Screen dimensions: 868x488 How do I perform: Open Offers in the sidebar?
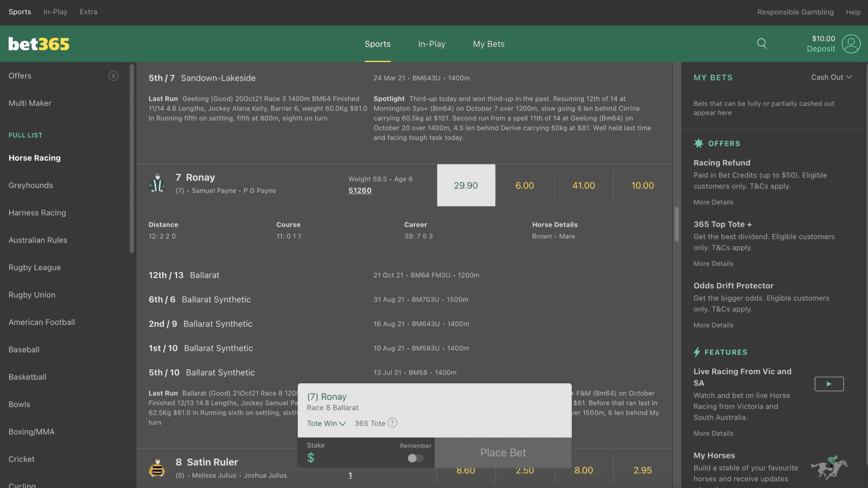[20, 76]
